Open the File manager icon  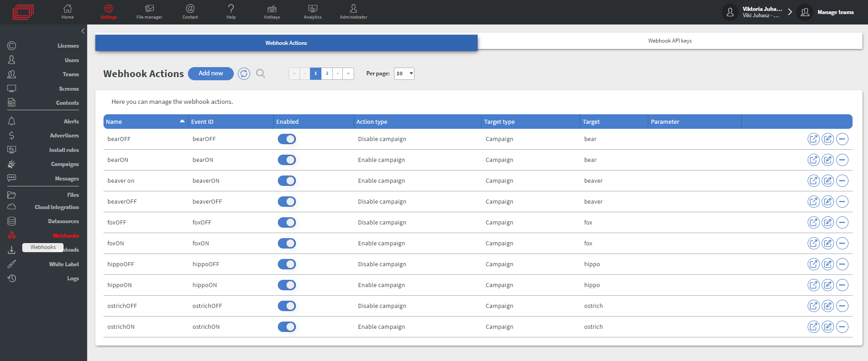pos(149,9)
